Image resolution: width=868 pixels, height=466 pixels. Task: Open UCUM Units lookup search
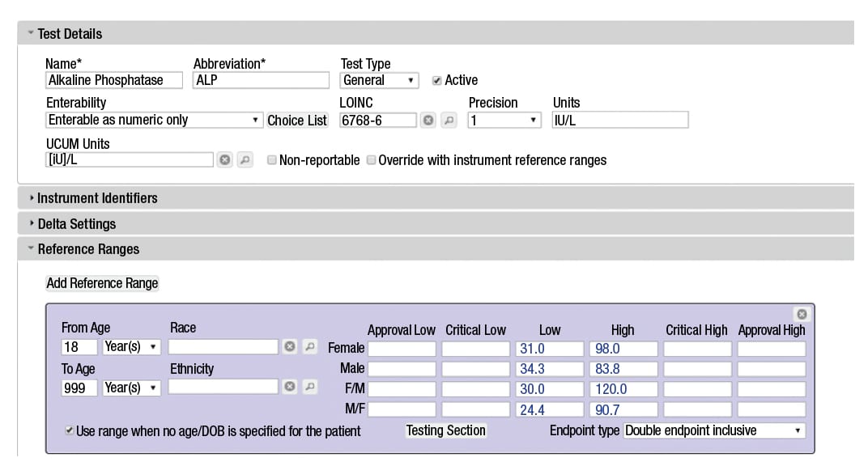245,160
